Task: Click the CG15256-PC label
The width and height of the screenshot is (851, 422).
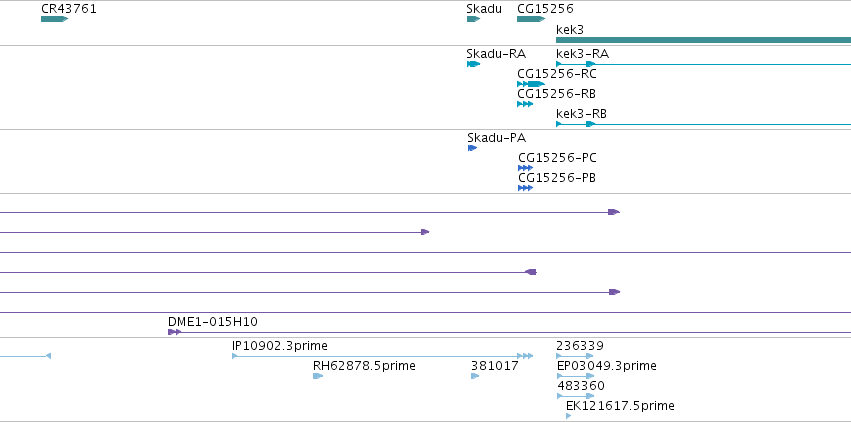Action: pyautogui.click(x=557, y=158)
